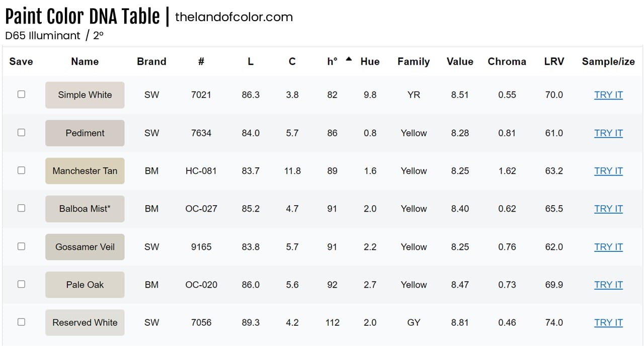644x362 pixels.
Task: Click the Family column header
Action: 414,62
